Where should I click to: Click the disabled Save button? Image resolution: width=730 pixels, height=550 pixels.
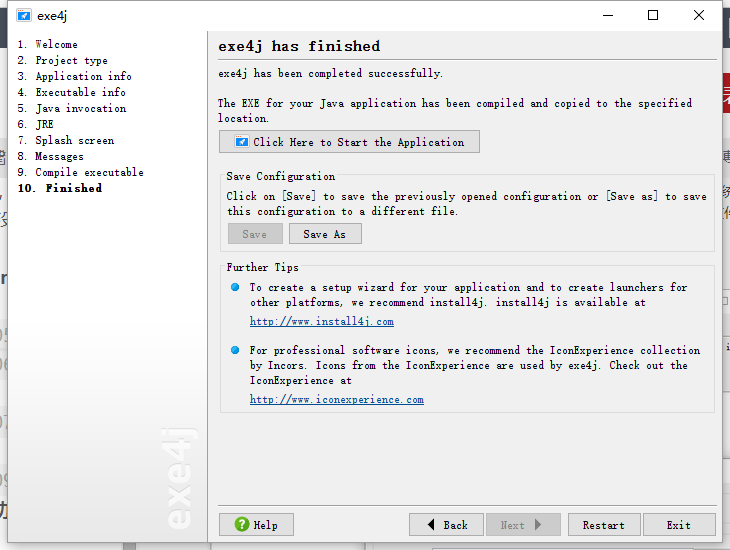[x=255, y=234]
